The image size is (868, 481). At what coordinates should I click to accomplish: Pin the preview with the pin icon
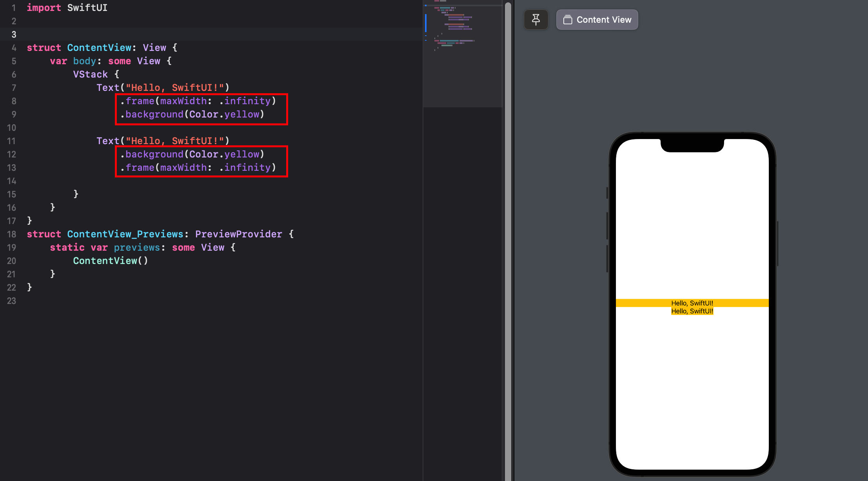coord(536,20)
